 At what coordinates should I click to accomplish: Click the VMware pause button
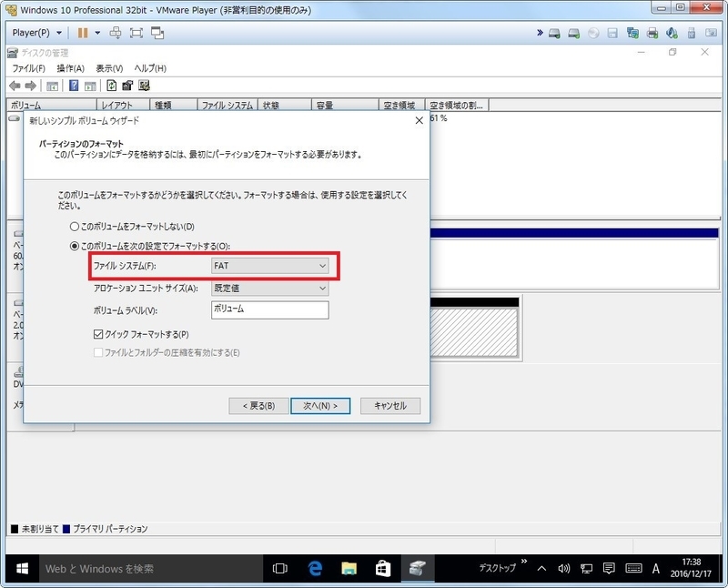(x=83, y=33)
